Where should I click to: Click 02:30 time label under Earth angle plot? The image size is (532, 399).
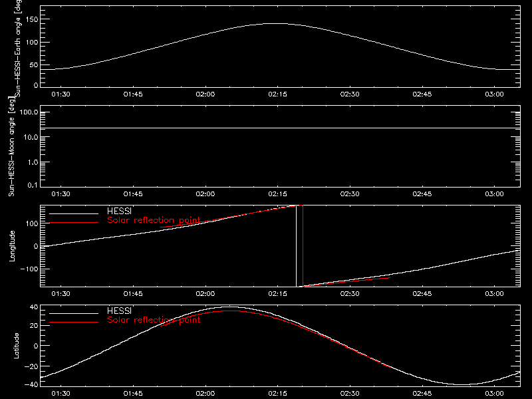click(x=350, y=94)
